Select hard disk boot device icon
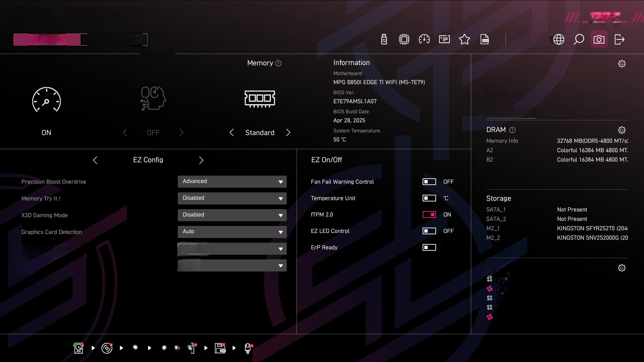The image size is (644, 362). click(78, 348)
